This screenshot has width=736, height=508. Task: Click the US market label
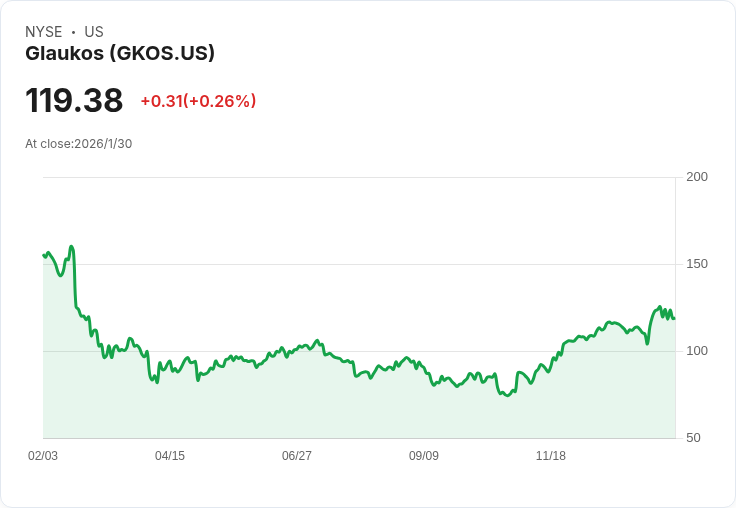click(x=94, y=32)
